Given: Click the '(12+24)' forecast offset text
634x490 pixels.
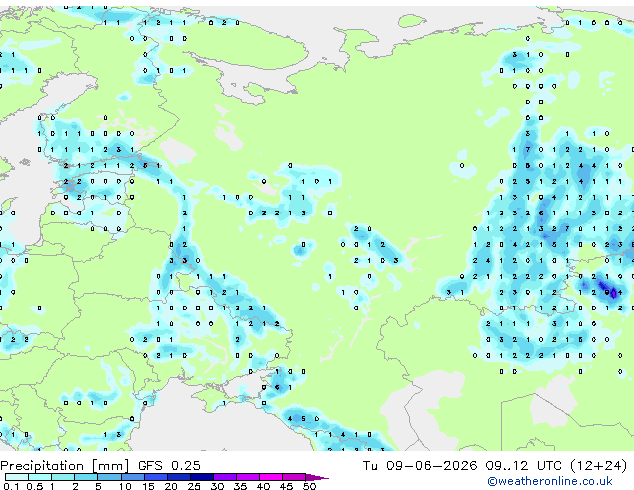Looking at the screenshot, I should tap(598, 466).
